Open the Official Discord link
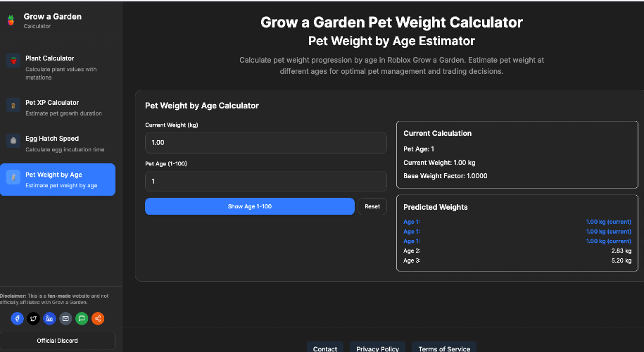The image size is (644, 352). 58,341
